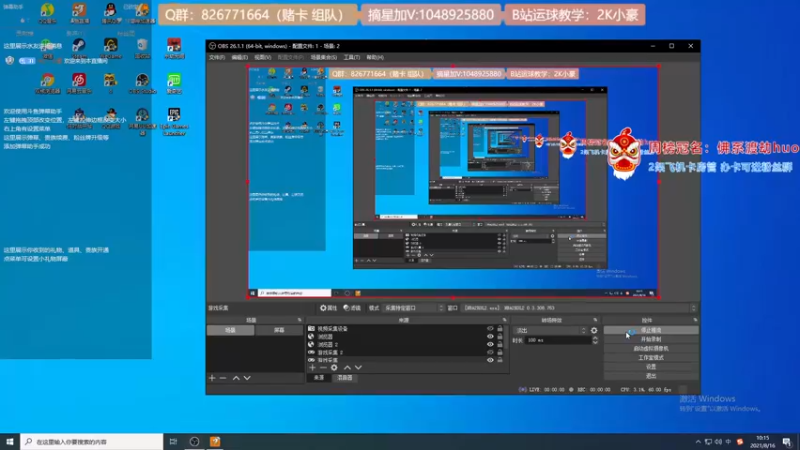Open the 模式 capture mode dropdown
Screen dimensions: 800x450
pyautogui.click(x=414, y=308)
